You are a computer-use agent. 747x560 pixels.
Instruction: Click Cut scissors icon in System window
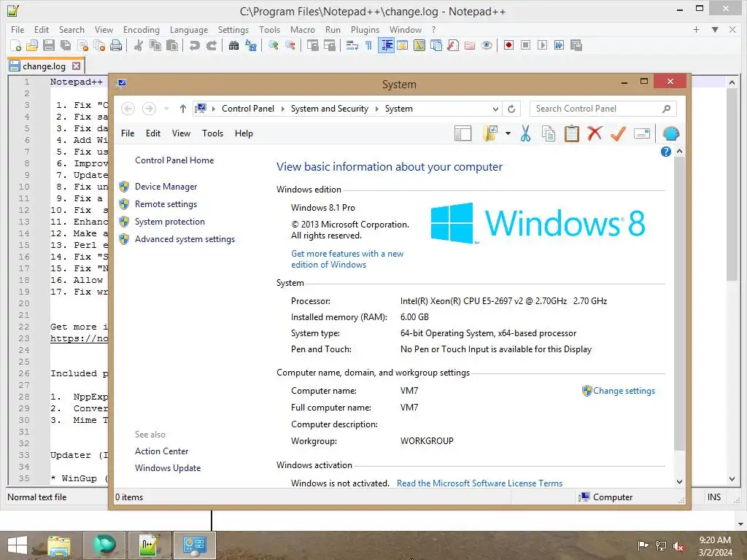525,134
